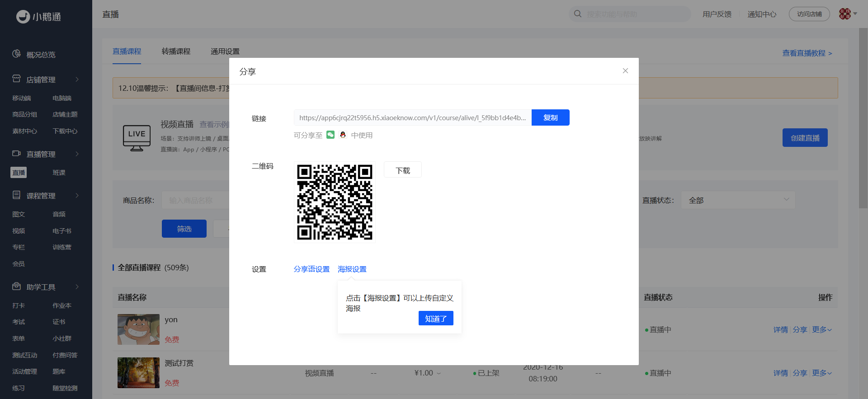868x399 pixels.
Task: Open 海报设置 link
Action: [352, 269]
